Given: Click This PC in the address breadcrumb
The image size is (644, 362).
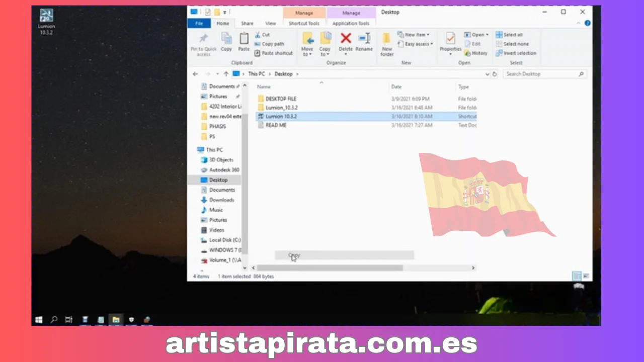Looking at the screenshot, I should pos(256,74).
